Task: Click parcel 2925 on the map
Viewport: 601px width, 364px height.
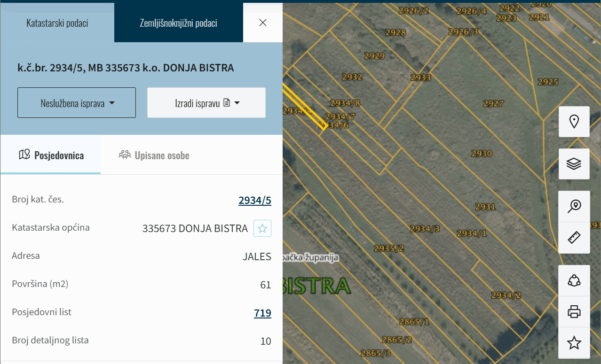Action: 547,82
